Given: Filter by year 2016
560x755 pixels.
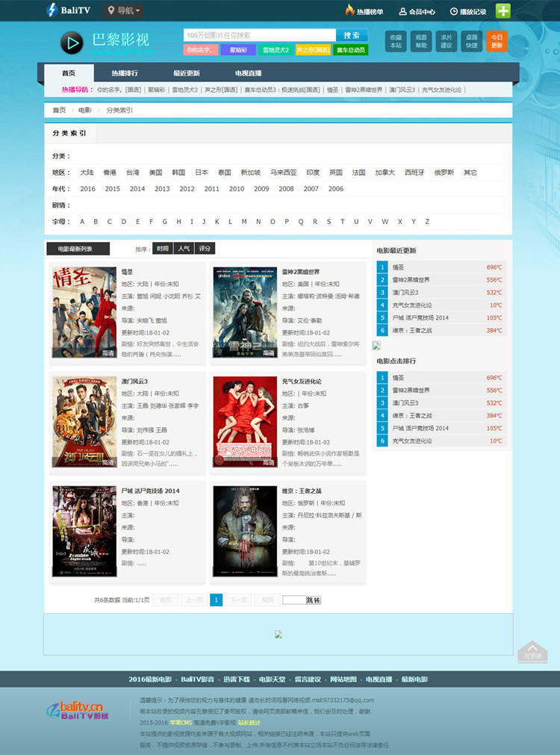Looking at the screenshot, I should tap(87, 189).
